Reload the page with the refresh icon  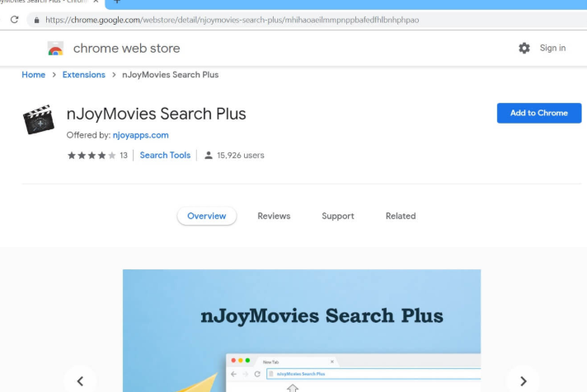14,20
